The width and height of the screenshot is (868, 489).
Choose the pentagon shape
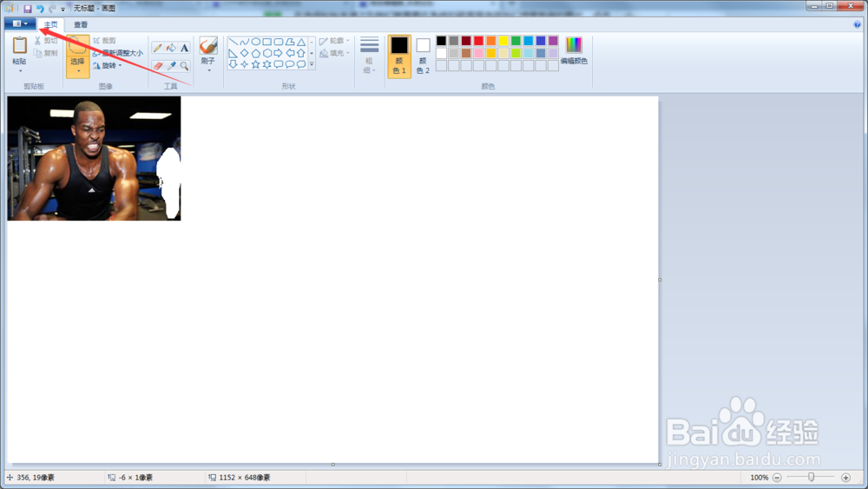click(256, 53)
